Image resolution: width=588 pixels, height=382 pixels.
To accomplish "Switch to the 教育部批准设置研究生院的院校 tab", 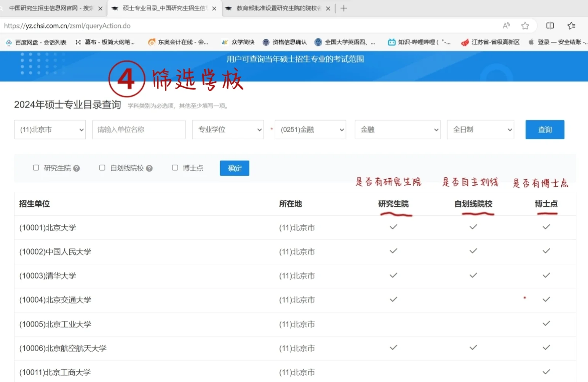I will [x=277, y=8].
